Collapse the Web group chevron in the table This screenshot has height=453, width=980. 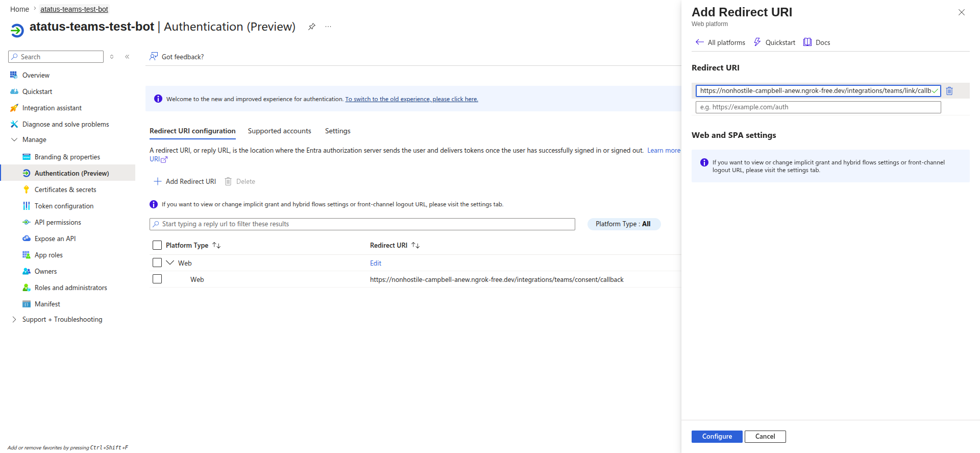[170, 263]
